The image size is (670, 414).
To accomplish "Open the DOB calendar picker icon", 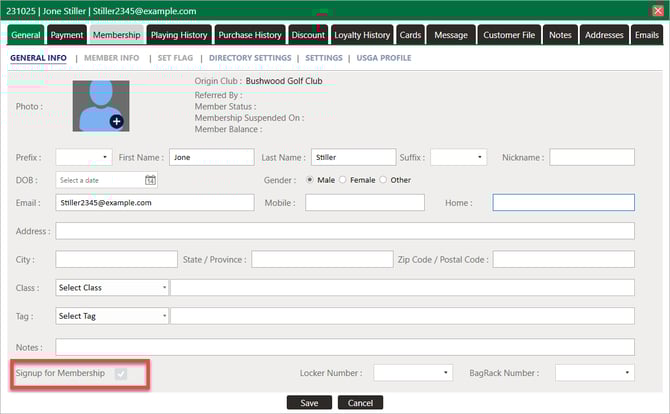I will tap(150, 180).
